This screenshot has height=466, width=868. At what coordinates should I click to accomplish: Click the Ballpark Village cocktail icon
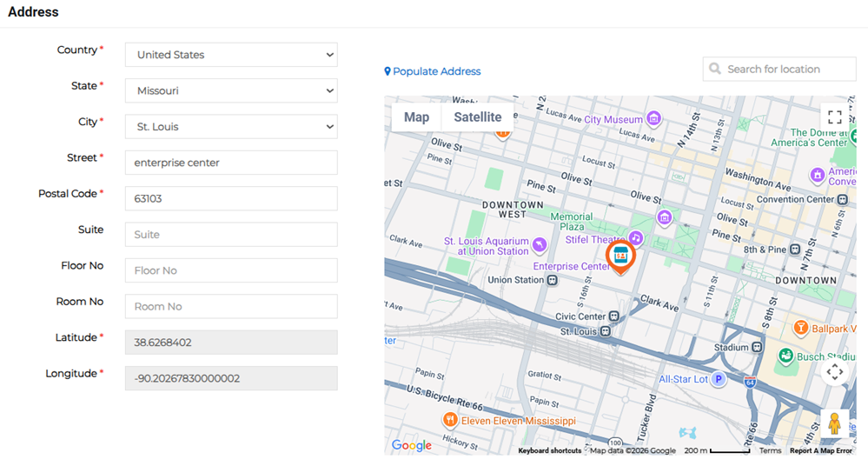coord(800,328)
